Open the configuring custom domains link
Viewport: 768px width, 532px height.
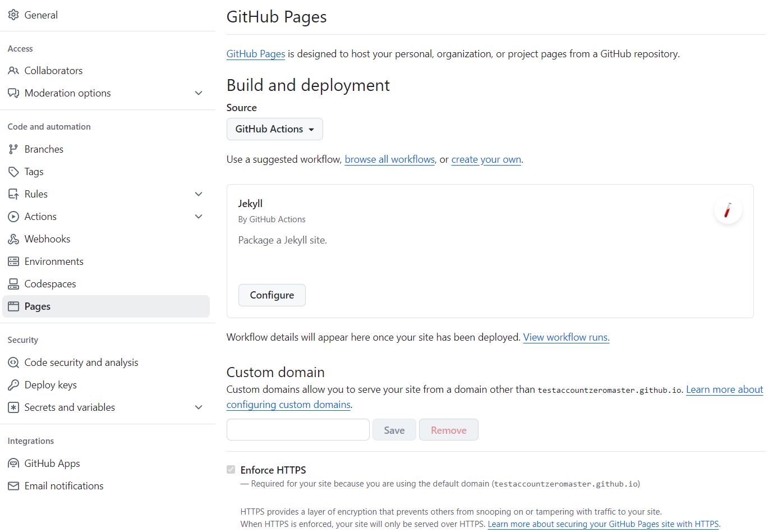(289, 405)
